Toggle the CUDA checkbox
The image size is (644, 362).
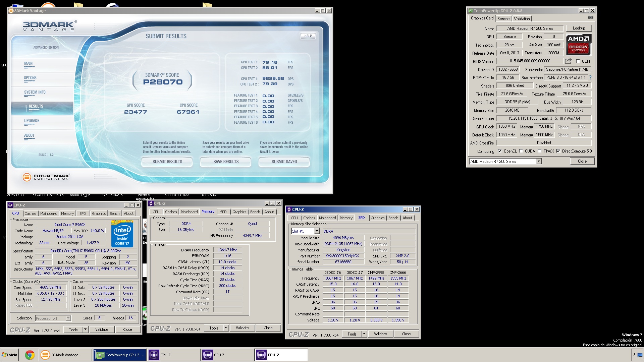(x=521, y=151)
